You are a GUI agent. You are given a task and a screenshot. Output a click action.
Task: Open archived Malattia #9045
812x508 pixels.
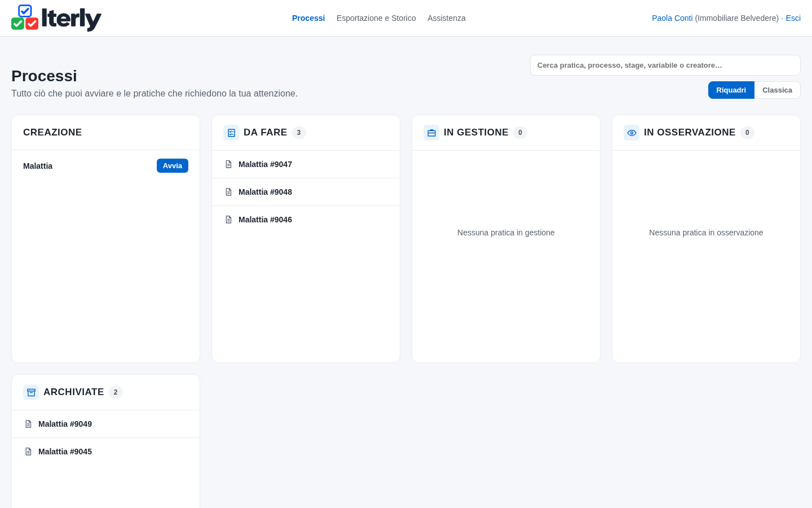tap(105, 452)
